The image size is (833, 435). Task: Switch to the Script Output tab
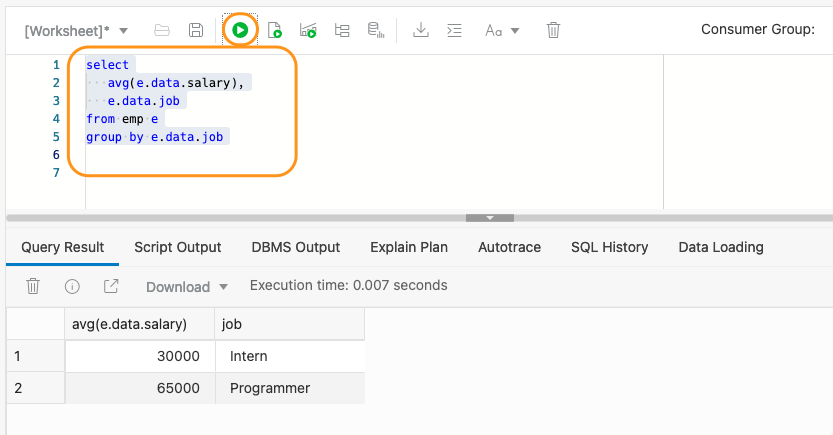tap(178, 247)
